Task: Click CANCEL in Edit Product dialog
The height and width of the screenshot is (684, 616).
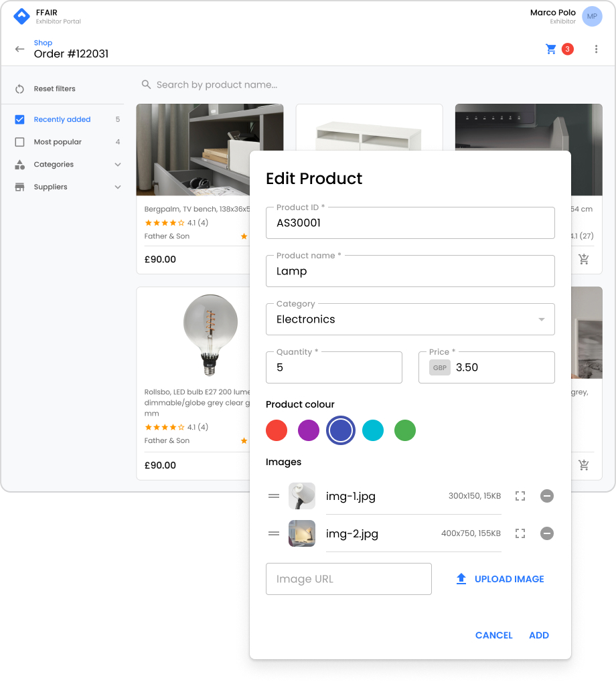Action: pos(494,636)
